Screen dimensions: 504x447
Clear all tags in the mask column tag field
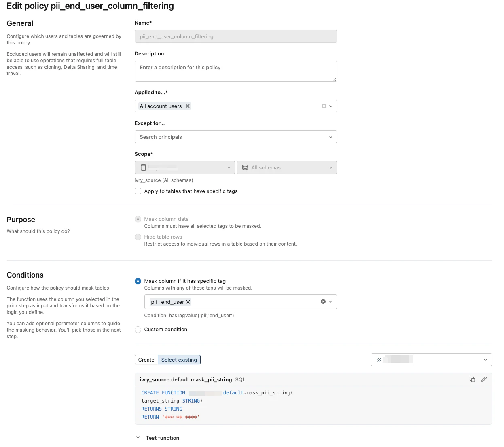click(323, 301)
